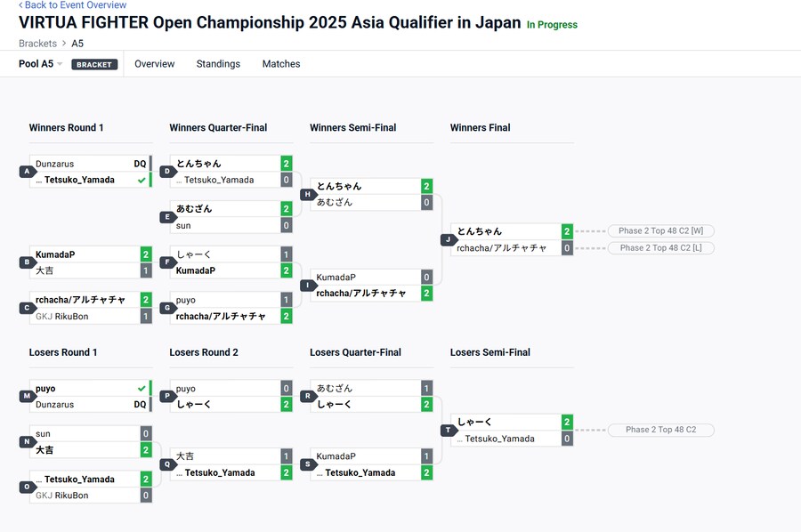
Task: Click DQ marker next to Dunzarus in Winners Round 1
Action: point(140,164)
